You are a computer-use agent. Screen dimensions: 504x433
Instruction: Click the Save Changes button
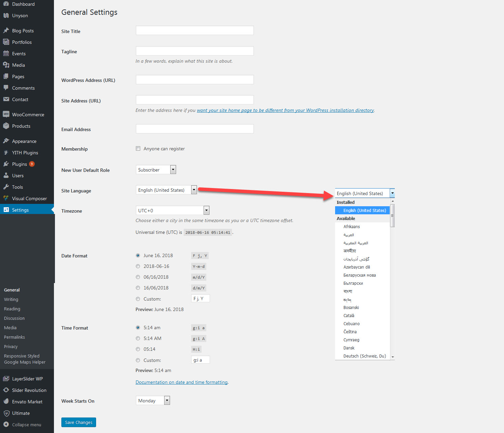[x=79, y=422]
